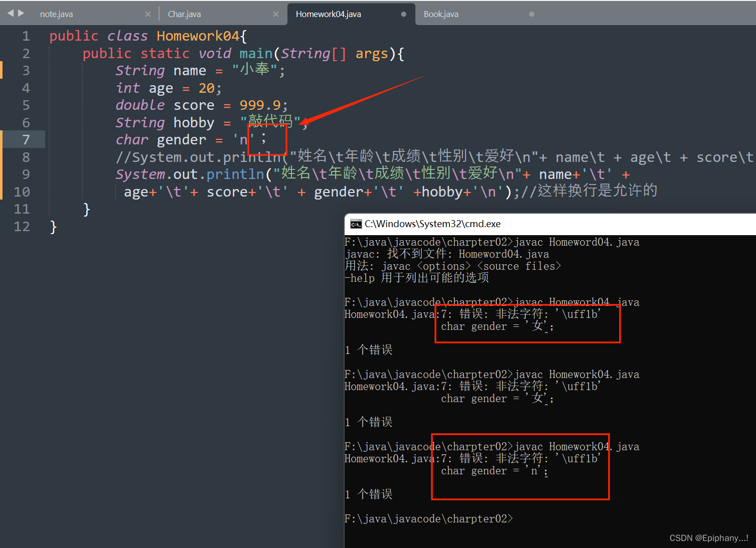
Task: Click the args parameter on line 2
Action: pos(372,54)
